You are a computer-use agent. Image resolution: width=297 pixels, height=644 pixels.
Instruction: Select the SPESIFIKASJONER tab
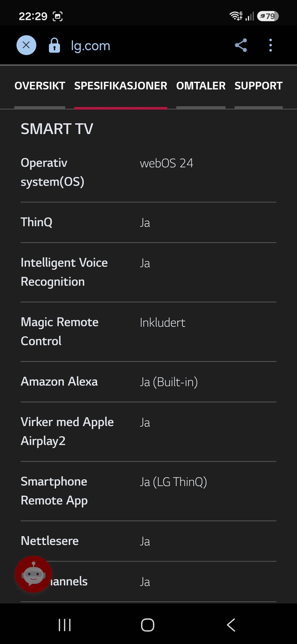(121, 86)
